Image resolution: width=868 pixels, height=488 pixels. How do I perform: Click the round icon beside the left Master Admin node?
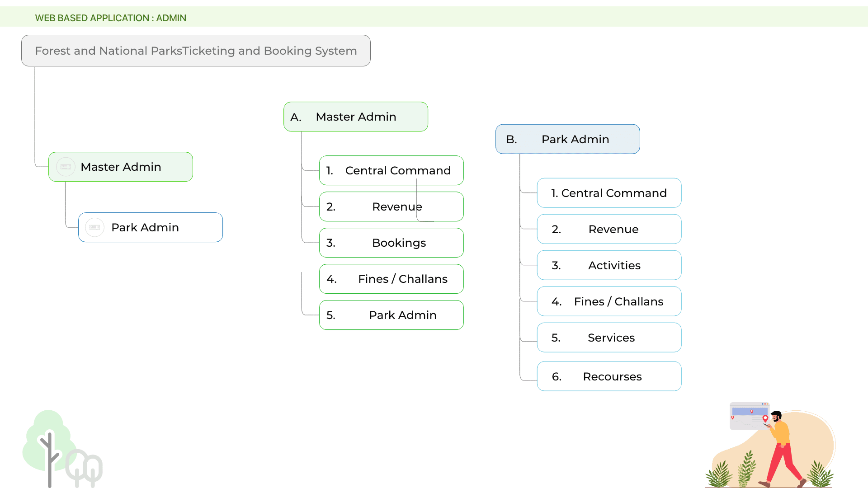pyautogui.click(x=66, y=167)
